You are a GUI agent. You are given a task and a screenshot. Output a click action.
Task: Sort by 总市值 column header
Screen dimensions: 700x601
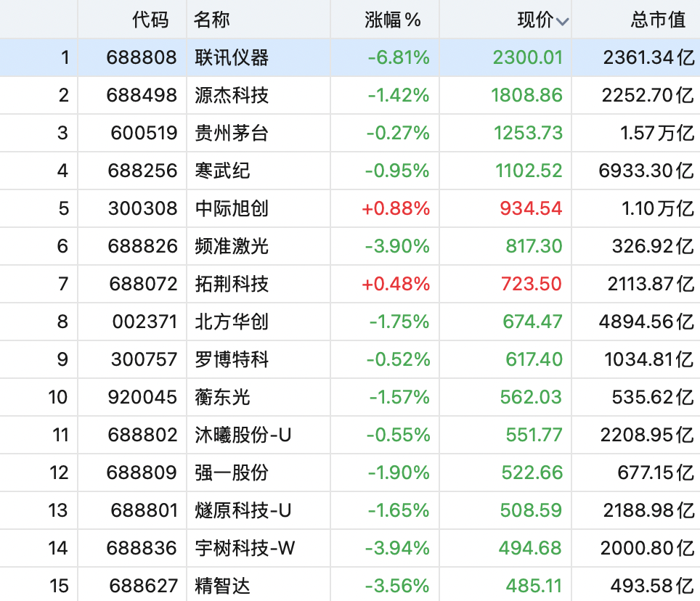click(x=658, y=20)
